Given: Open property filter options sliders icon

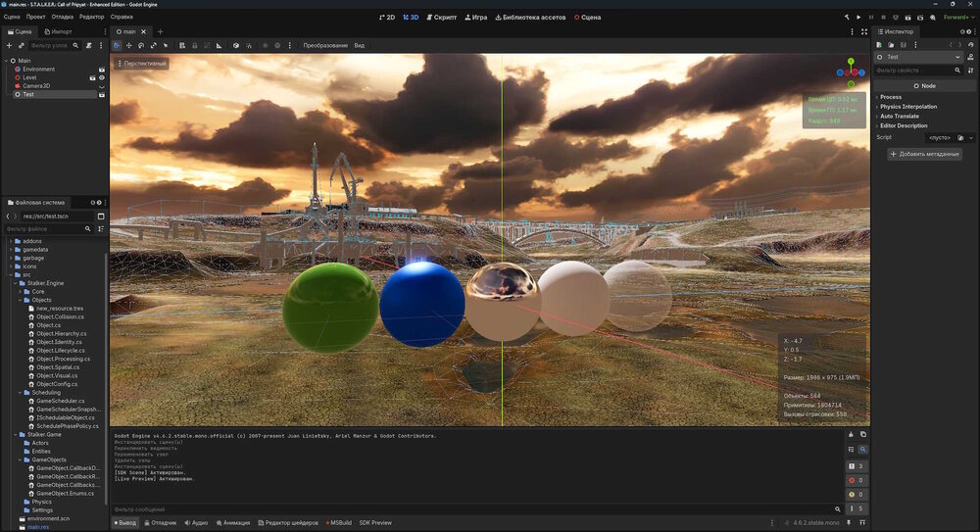Looking at the screenshot, I should click(x=970, y=71).
